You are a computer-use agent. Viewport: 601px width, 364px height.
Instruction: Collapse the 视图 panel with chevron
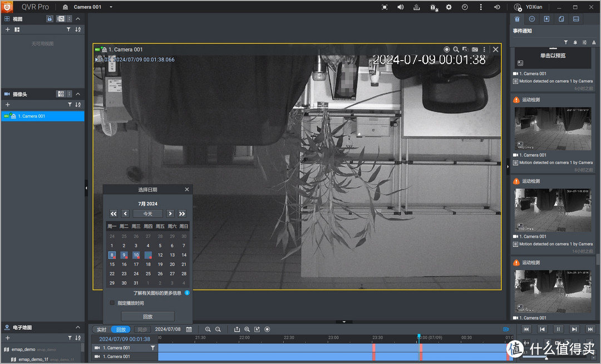click(x=78, y=19)
